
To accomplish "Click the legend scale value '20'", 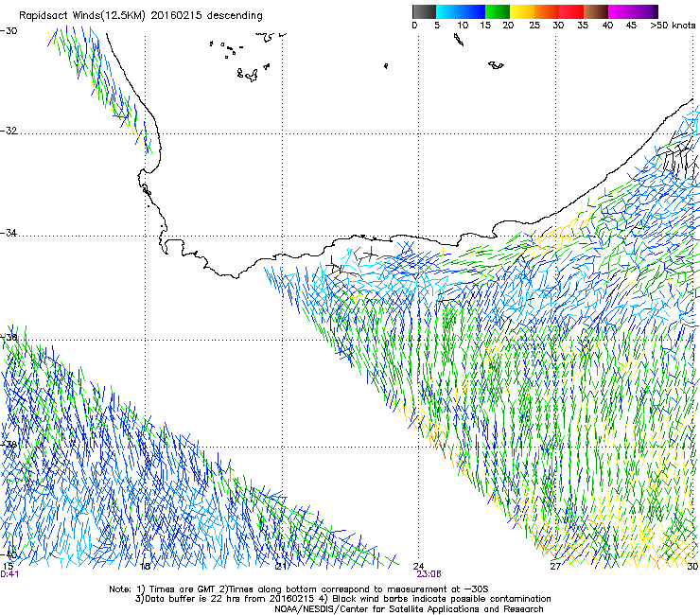I will tap(508, 26).
